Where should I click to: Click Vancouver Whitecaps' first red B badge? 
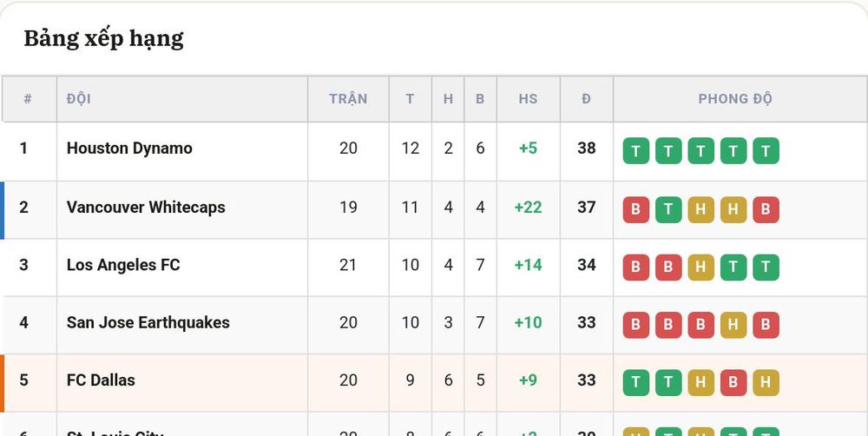click(x=635, y=210)
